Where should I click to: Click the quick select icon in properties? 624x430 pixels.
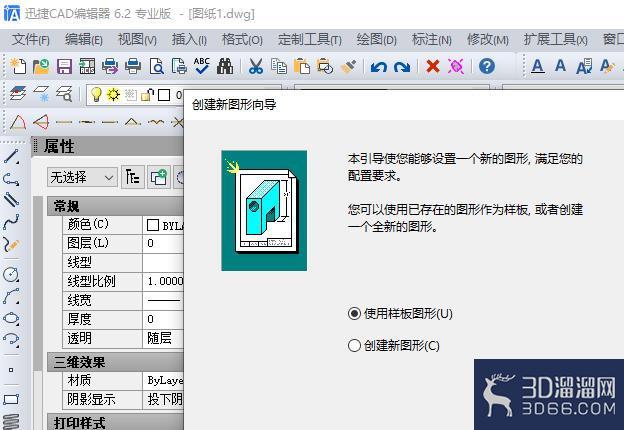click(133, 177)
